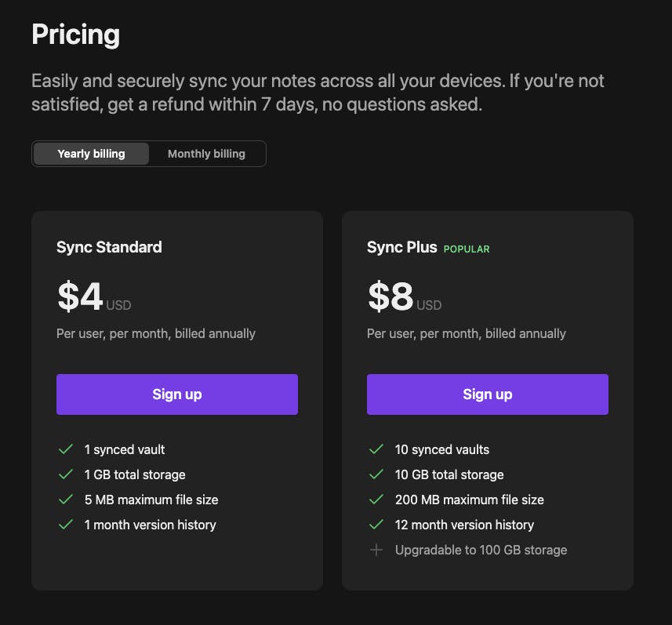Click the Sync Standard plan title
The width and height of the screenshot is (672, 625).
[x=109, y=247]
